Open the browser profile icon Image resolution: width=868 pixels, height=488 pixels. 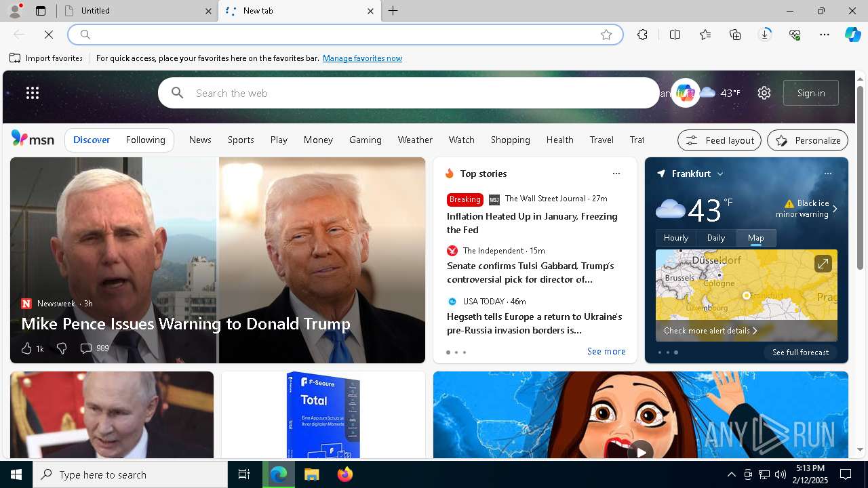14,11
